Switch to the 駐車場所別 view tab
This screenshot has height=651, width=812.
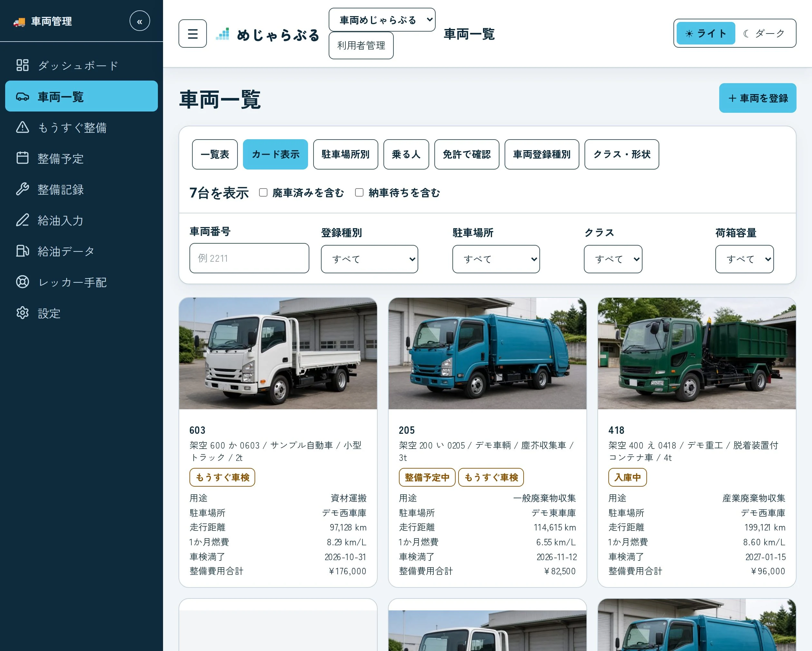tap(345, 154)
